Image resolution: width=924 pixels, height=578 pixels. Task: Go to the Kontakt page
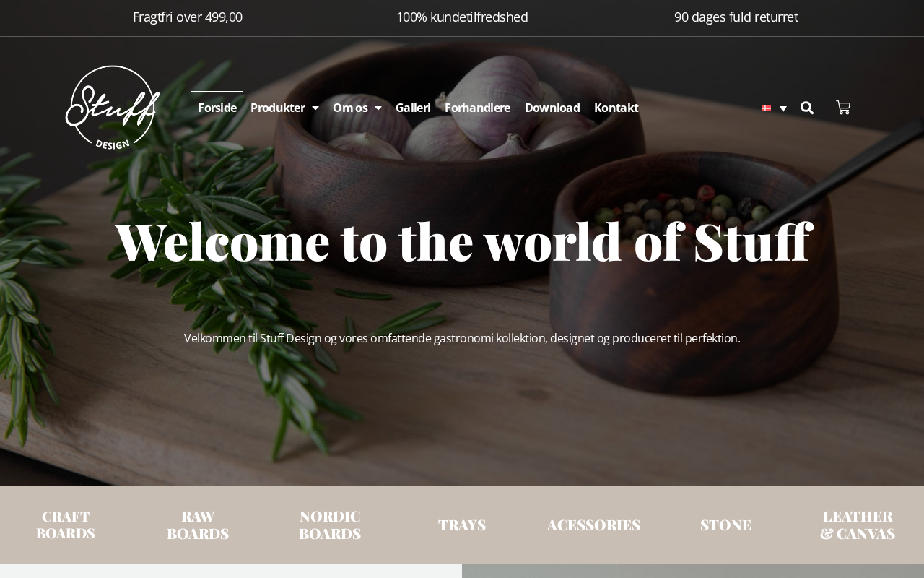(x=616, y=108)
